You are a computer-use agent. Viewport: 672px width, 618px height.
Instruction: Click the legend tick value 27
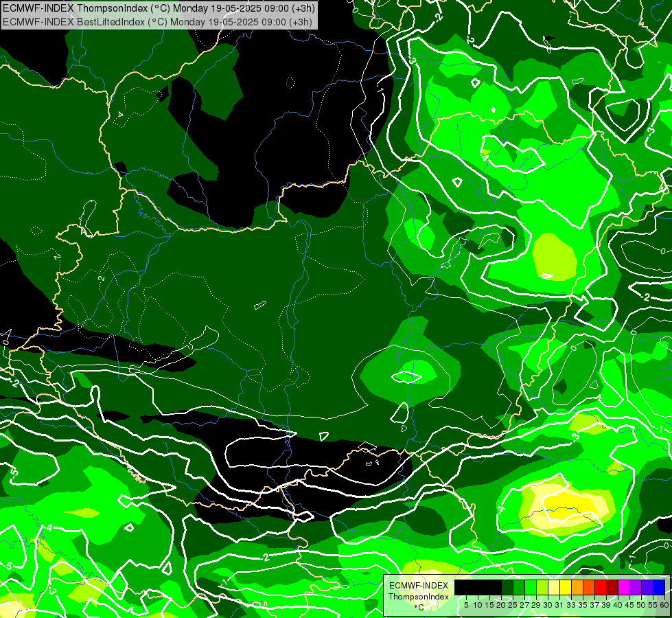coord(524,605)
